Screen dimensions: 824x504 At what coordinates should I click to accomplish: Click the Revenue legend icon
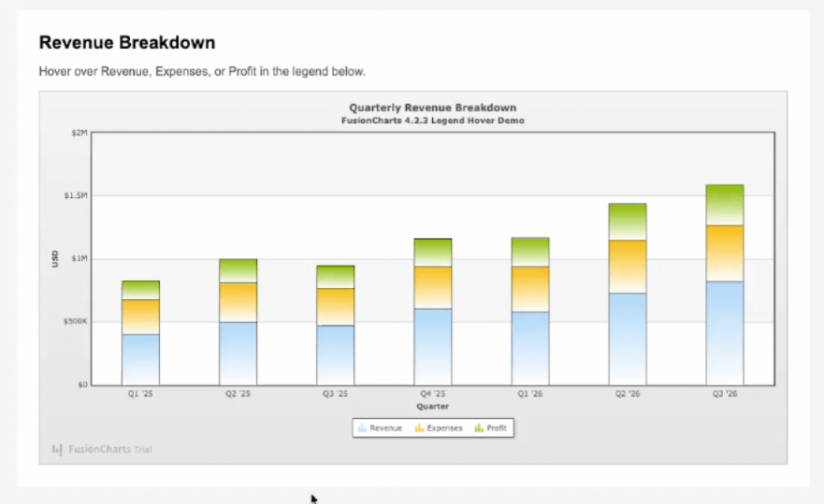(x=362, y=428)
